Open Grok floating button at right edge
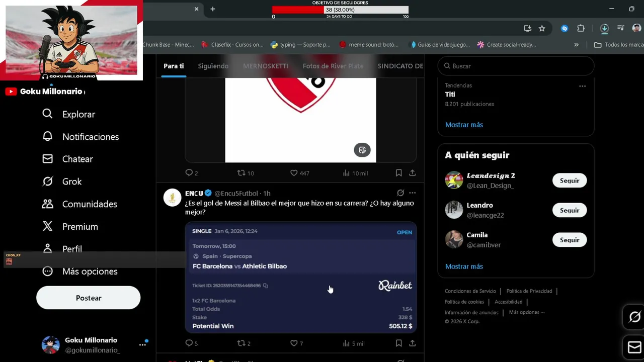This screenshot has height=362, width=644. click(634, 317)
